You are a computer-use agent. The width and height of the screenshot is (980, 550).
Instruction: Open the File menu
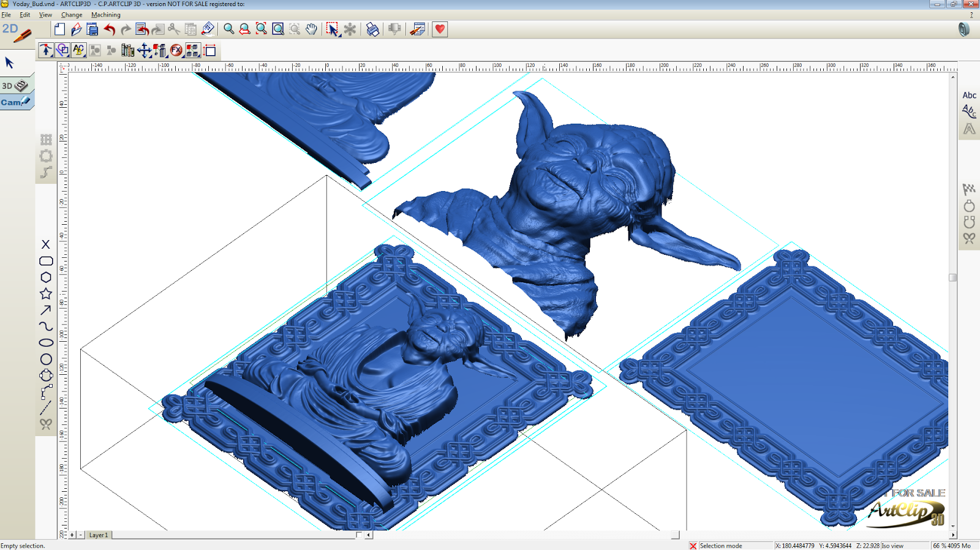coord(6,15)
